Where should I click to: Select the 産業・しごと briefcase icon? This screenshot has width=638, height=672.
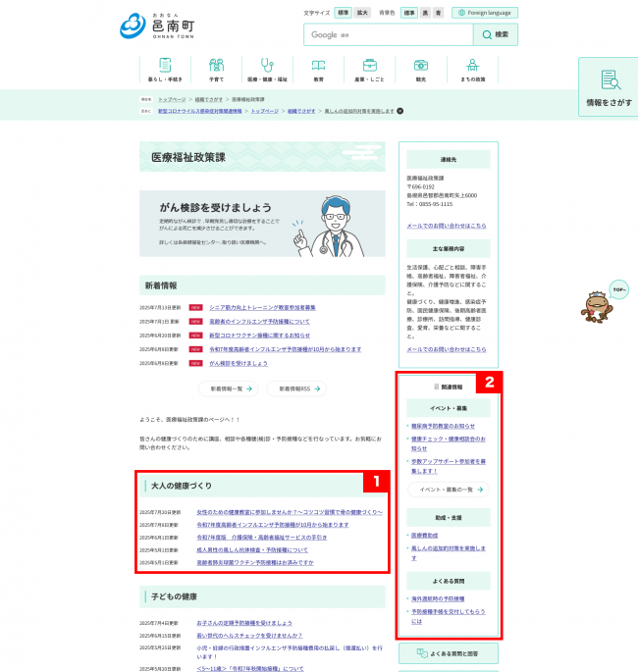click(x=369, y=69)
